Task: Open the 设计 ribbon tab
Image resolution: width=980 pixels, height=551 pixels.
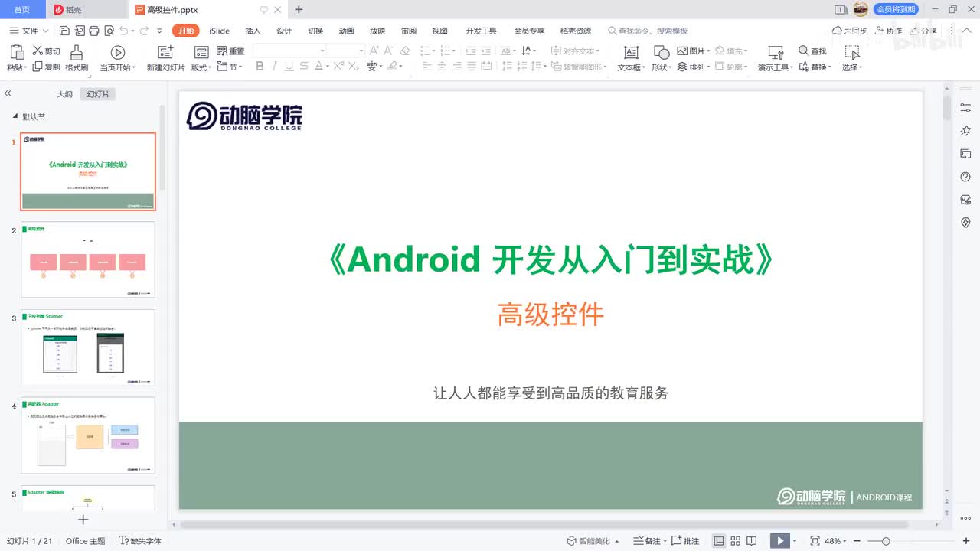Action: 284,31
